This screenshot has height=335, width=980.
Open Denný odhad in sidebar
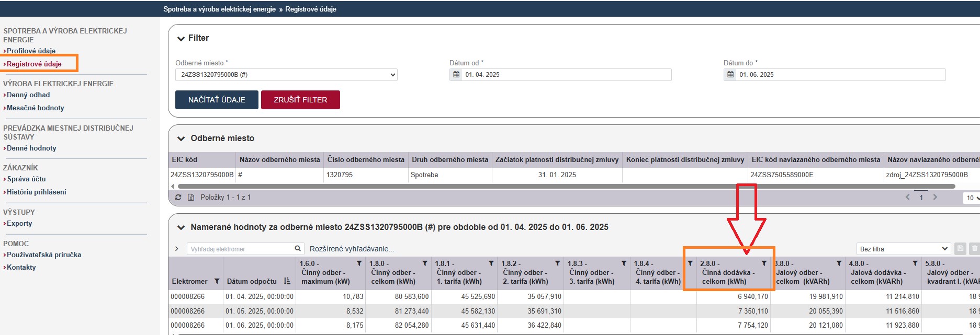28,95
